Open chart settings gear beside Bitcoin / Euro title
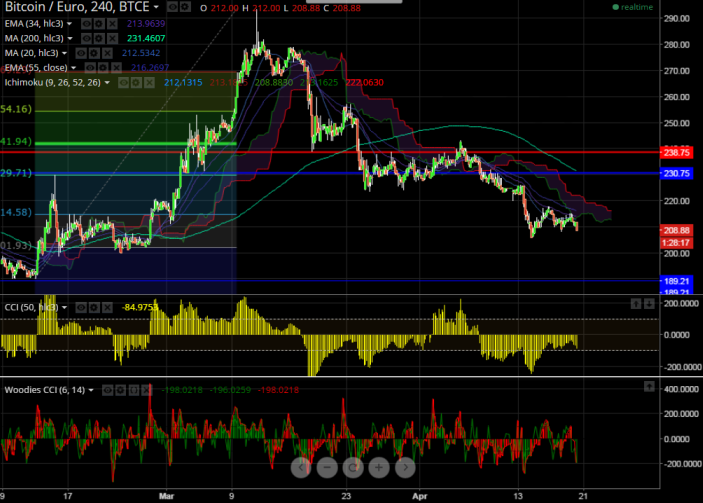This screenshot has width=703, height=503. click(x=185, y=7)
